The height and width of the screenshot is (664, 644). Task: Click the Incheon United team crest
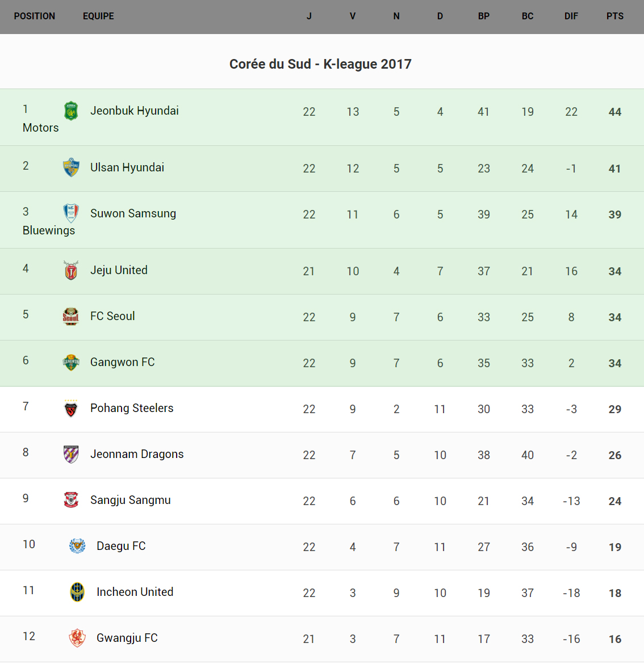pyautogui.click(x=77, y=592)
